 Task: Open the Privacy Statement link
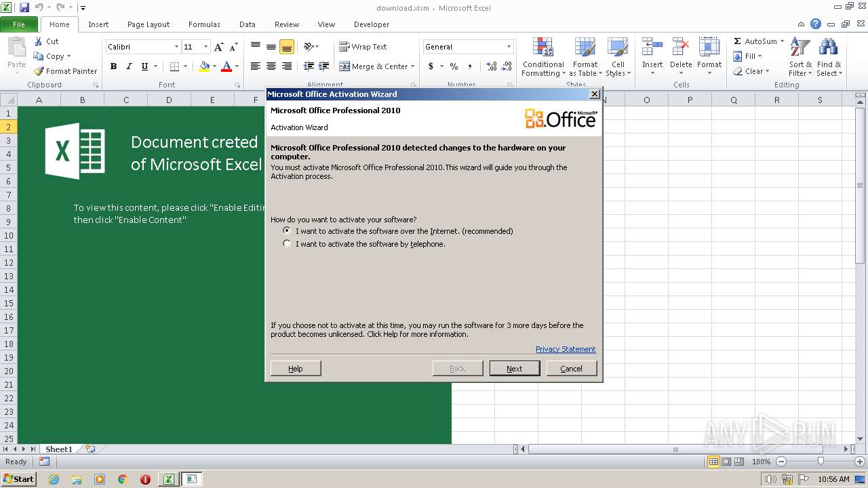[566, 349]
